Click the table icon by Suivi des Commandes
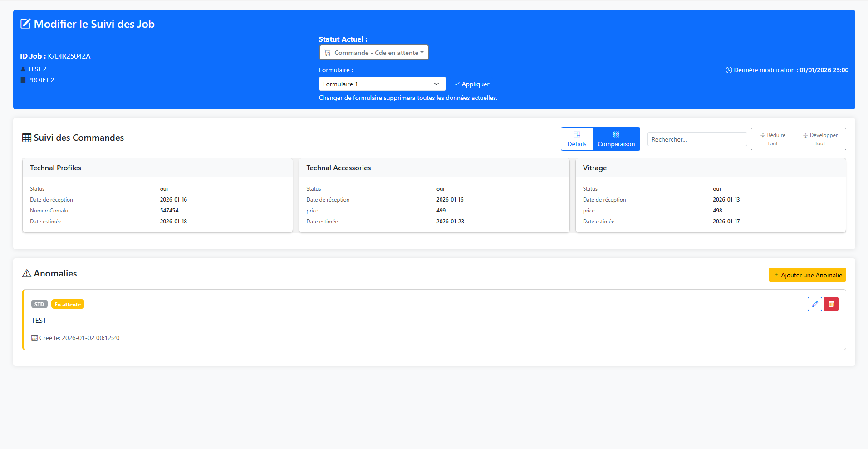Screen dimensions: 868x449 click(x=27, y=138)
